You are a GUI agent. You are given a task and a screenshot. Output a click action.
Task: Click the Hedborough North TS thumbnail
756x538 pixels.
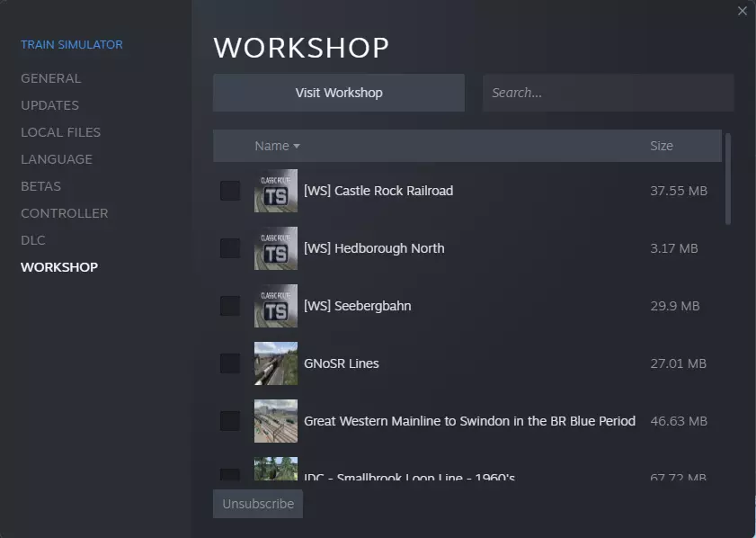(276, 248)
